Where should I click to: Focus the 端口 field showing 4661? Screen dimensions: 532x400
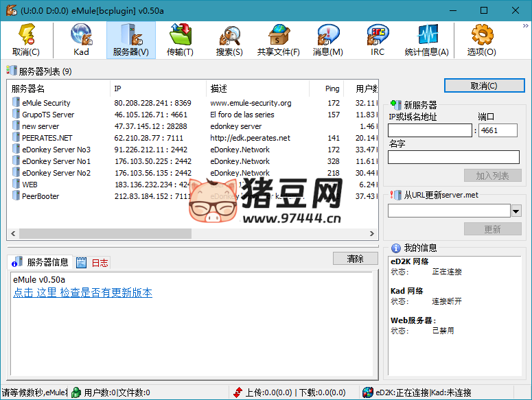pos(498,130)
